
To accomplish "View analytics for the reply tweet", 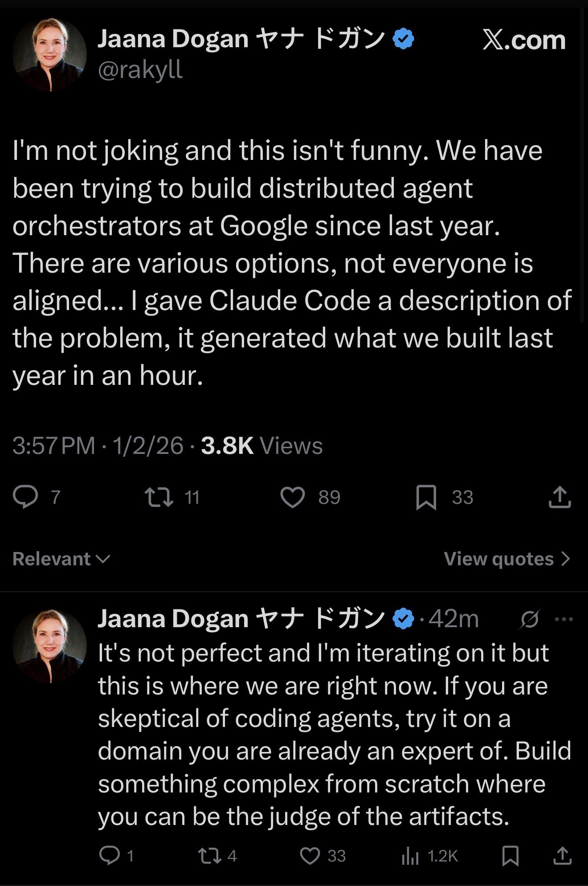I will (x=410, y=855).
